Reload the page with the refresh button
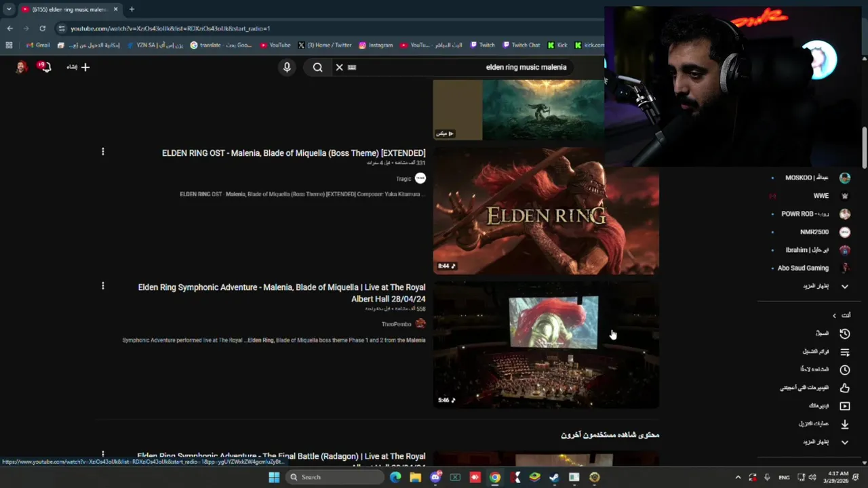This screenshot has width=868, height=488. pos(42,28)
